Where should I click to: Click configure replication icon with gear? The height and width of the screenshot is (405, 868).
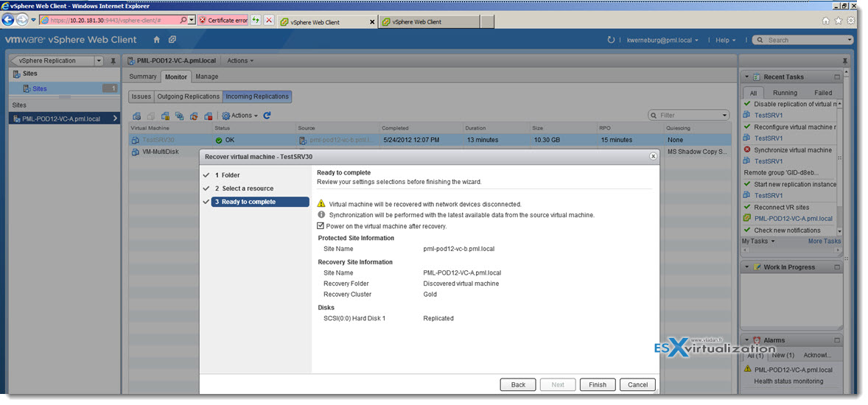[136, 116]
